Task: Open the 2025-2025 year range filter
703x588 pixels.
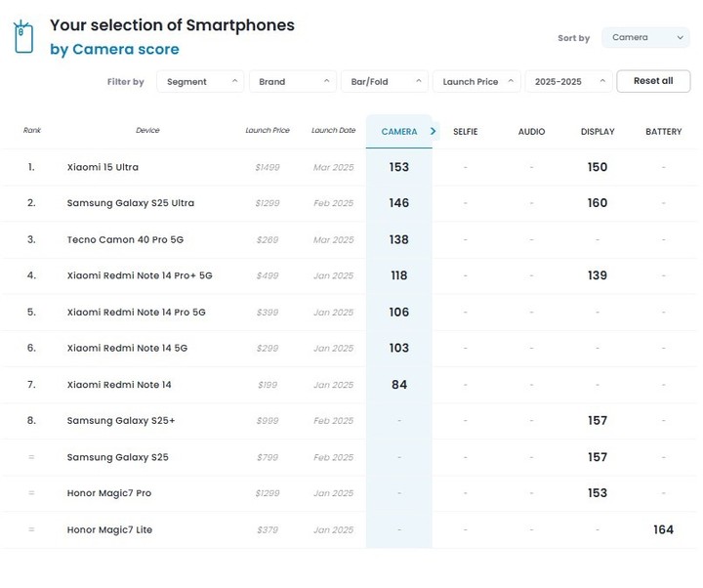Action: (x=568, y=82)
